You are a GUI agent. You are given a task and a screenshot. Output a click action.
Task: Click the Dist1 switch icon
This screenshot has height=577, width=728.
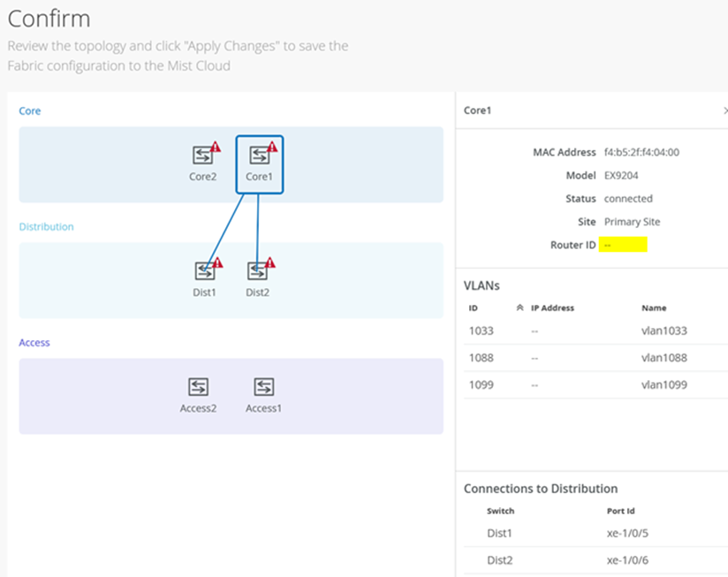[204, 270]
